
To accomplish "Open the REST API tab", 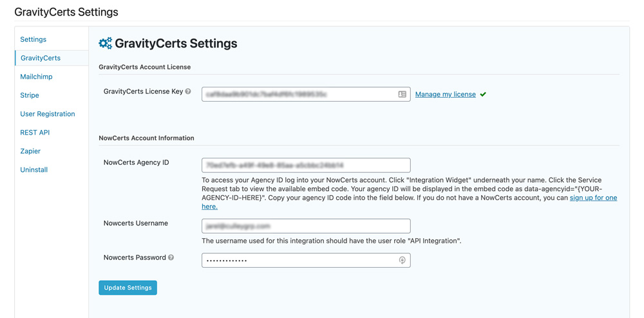I will [x=35, y=133].
